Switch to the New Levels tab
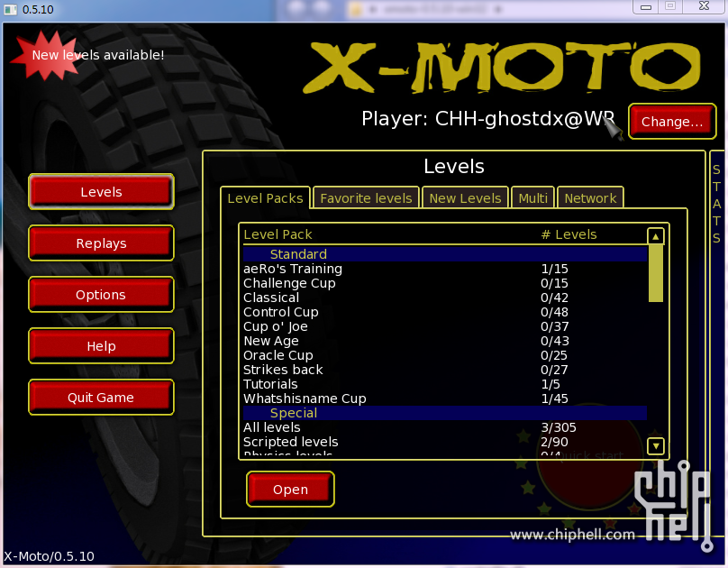This screenshot has width=728, height=568. 465,198
